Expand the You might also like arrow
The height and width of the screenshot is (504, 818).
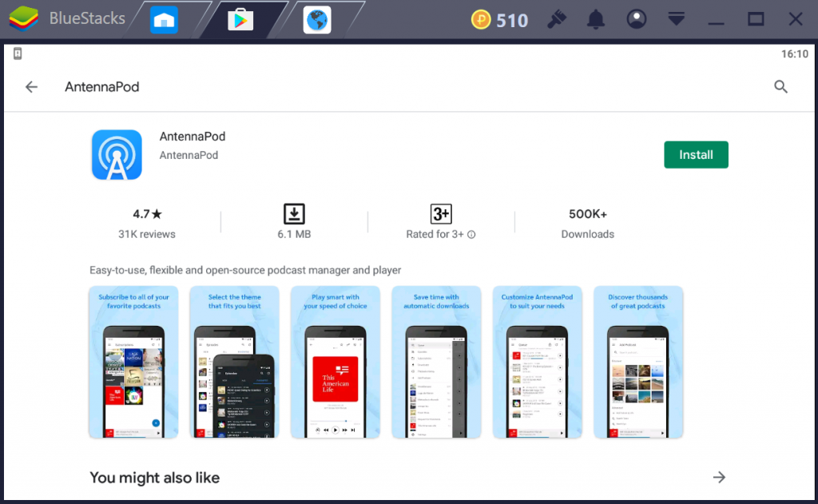[x=719, y=478]
